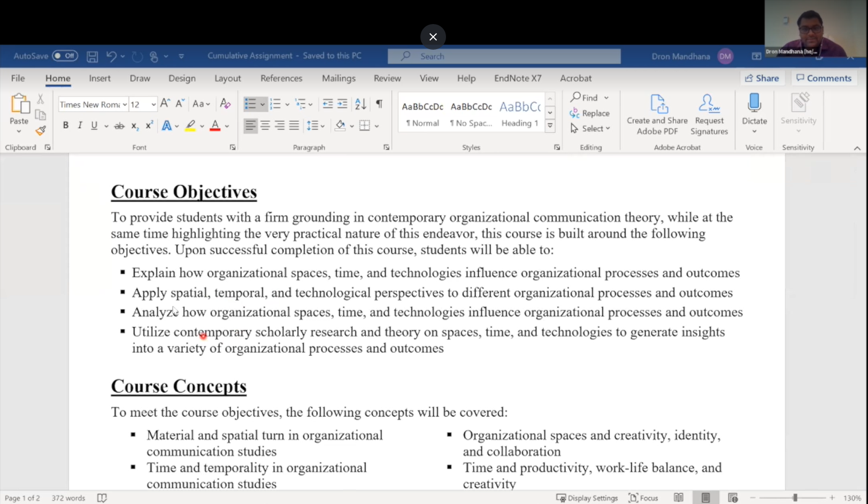Expand the Styles gallery more arrow
The width and height of the screenshot is (868, 504).
click(550, 126)
